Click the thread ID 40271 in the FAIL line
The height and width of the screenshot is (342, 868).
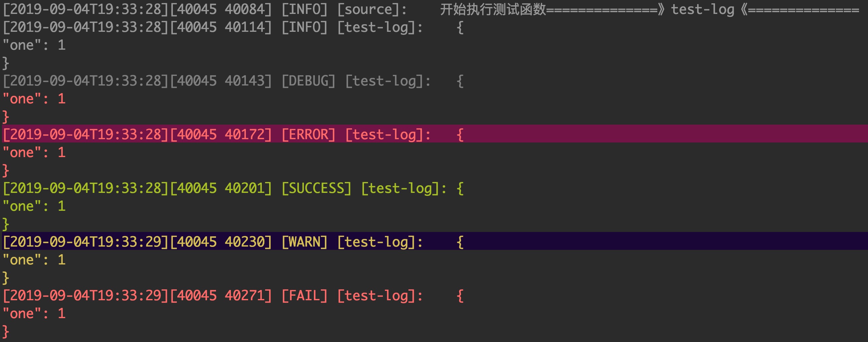[x=248, y=296]
